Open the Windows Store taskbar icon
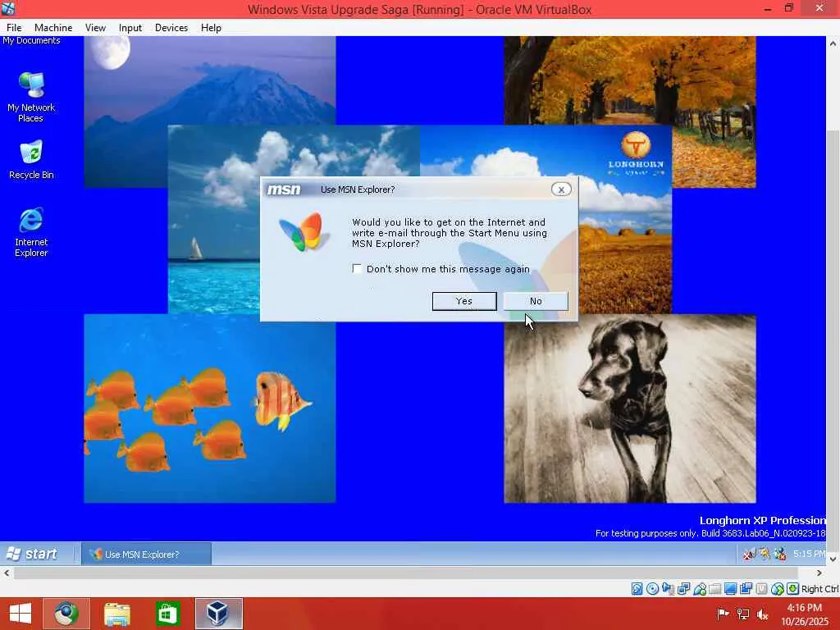The image size is (840, 630). pyautogui.click(x=167, y=614)
